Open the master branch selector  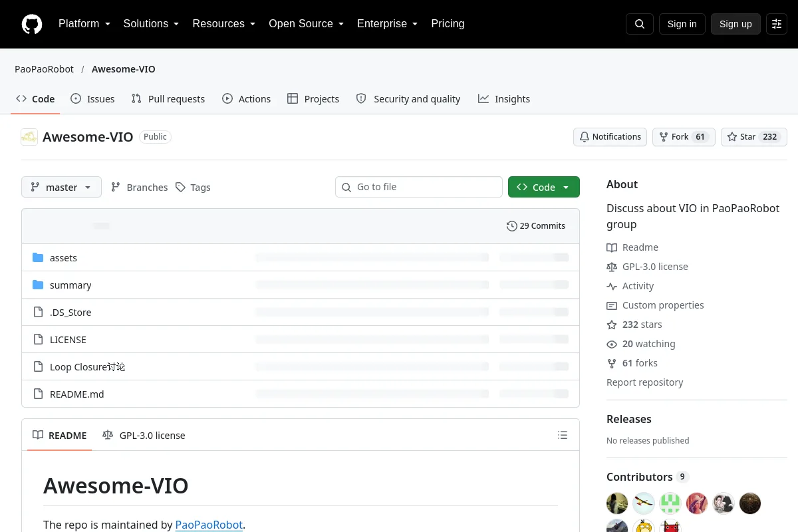pos(61,188)
